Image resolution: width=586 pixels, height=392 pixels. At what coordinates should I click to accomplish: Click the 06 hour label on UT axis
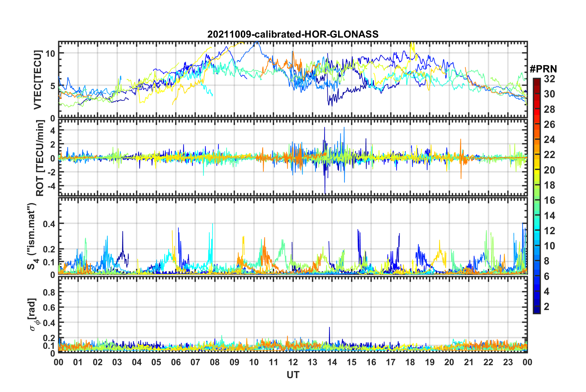click(176, 362)
